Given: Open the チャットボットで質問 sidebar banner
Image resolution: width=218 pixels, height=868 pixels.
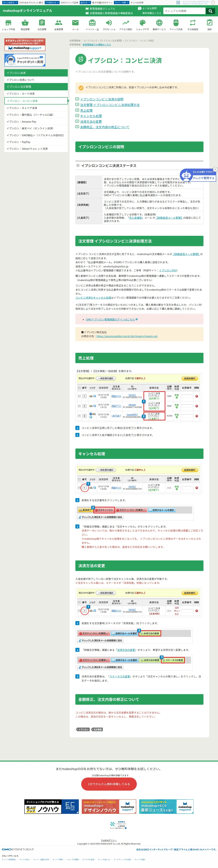Looking at the screenshot, I should tap(25, 60).
